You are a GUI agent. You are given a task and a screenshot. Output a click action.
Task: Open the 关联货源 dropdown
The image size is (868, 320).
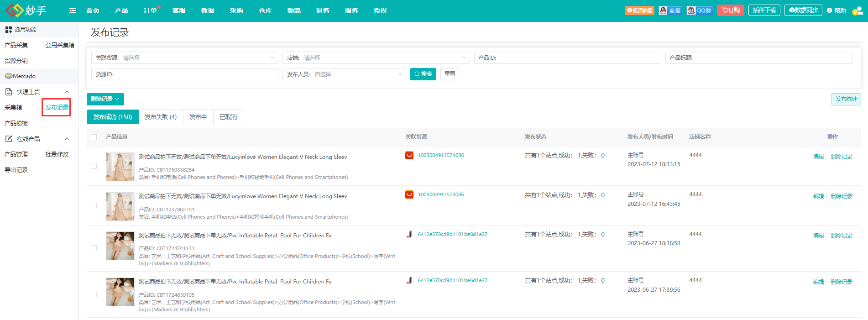point(185,58)
